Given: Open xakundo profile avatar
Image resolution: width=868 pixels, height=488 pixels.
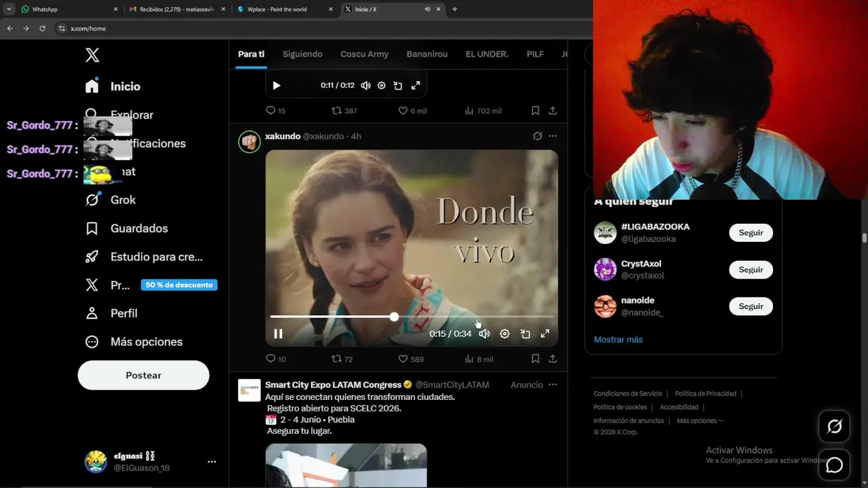Looking at the screenshot, I should point(250,142).
